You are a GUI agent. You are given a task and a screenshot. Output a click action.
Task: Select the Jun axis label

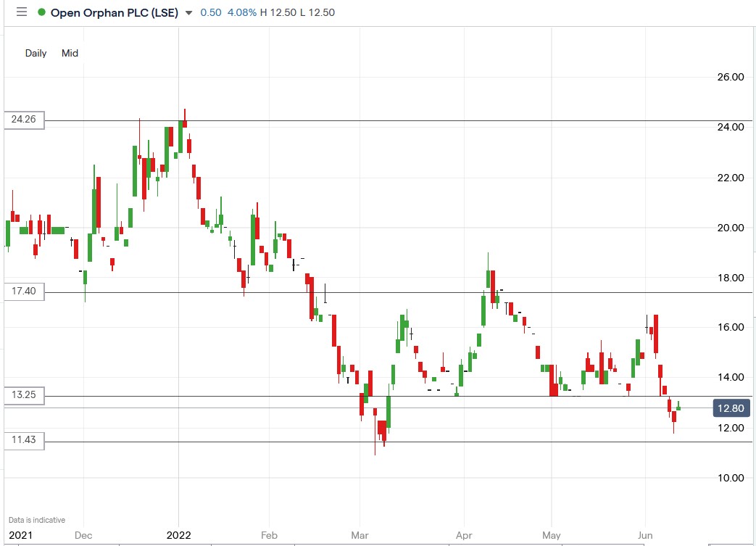[644, 535]
